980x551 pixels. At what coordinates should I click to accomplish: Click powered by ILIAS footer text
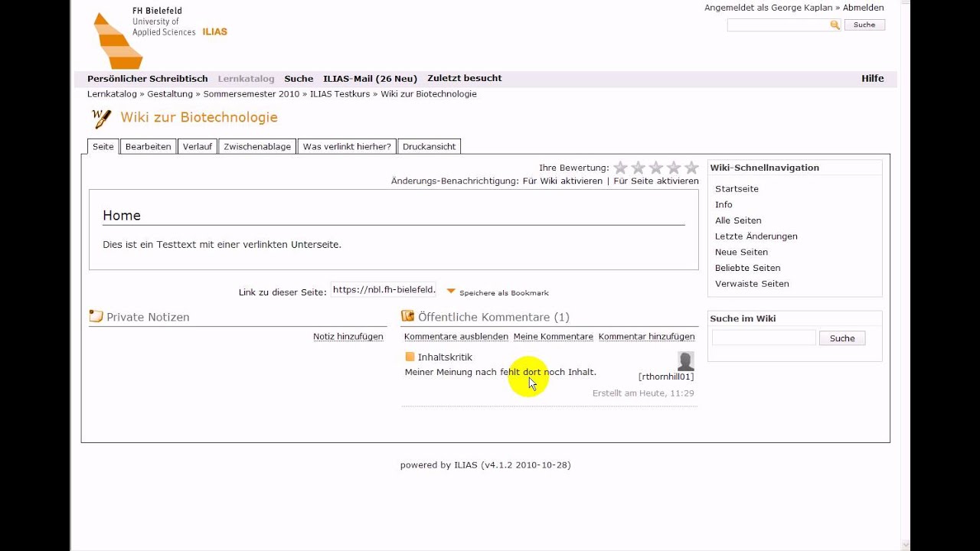[485, 465]
